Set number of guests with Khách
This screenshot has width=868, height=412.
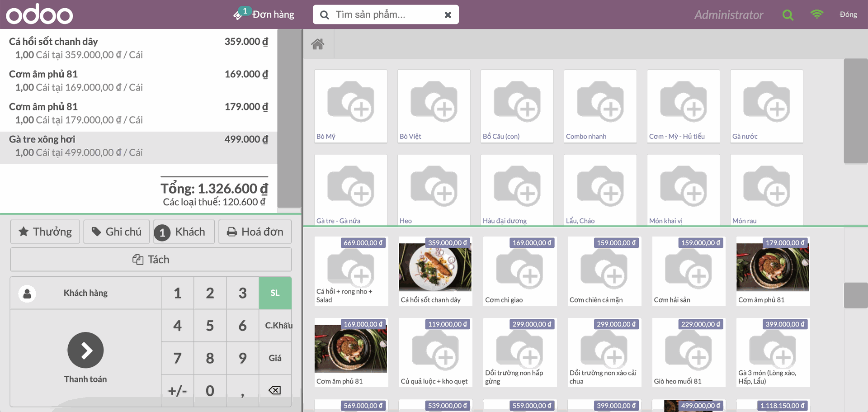(x=184, y=232)
